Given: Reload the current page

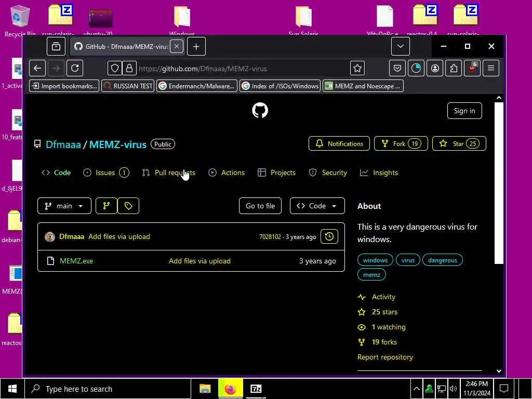Looking at the screenshot, I should 75,68.
